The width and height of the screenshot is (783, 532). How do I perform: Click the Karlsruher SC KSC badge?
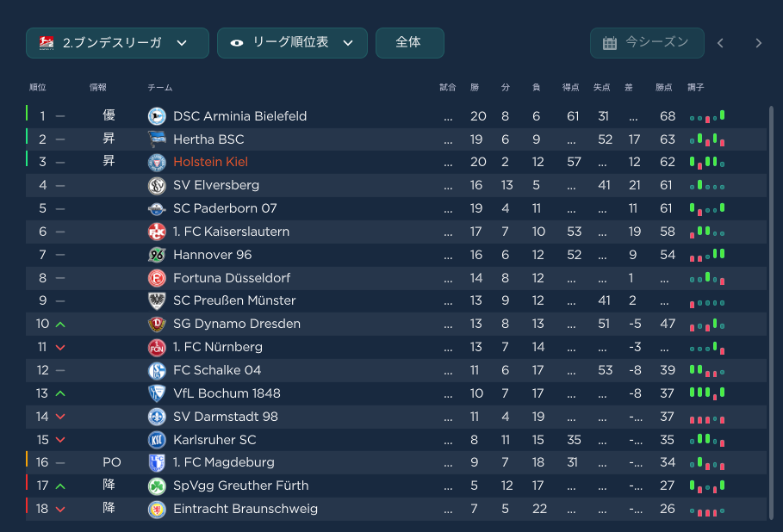tap(157, 440)
